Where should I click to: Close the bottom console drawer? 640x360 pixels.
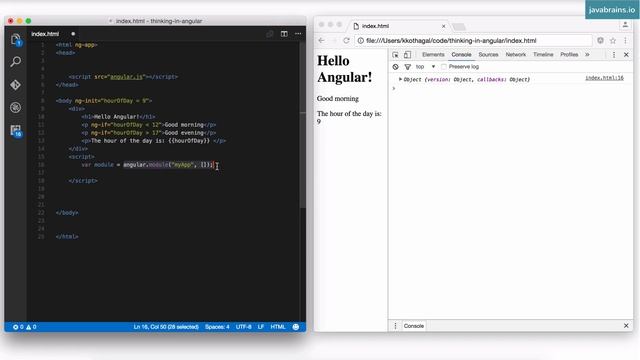coord(626,326)
